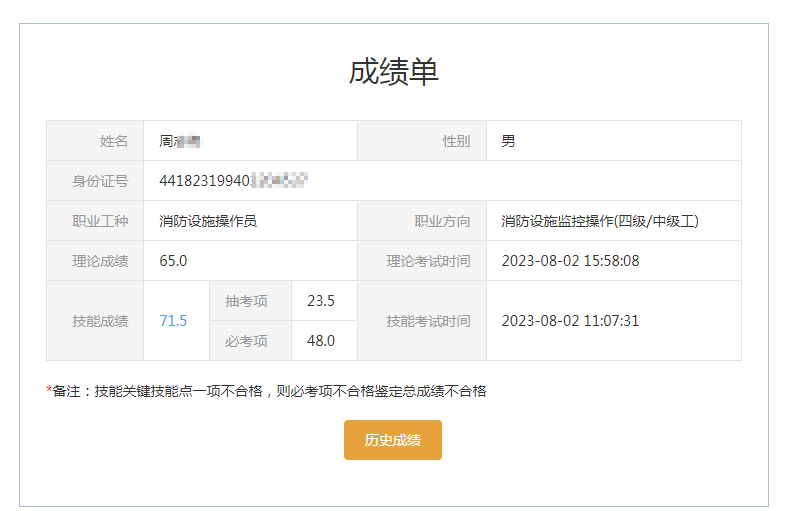Select the gender value 男
This screenshot has width=801, height=511.
click(x=508, y=141)
